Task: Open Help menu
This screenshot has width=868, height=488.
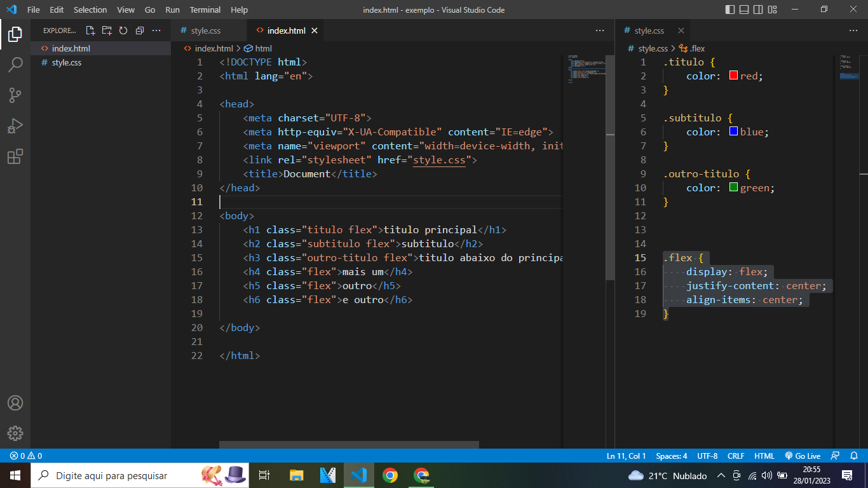Action: tap(240, 10)
